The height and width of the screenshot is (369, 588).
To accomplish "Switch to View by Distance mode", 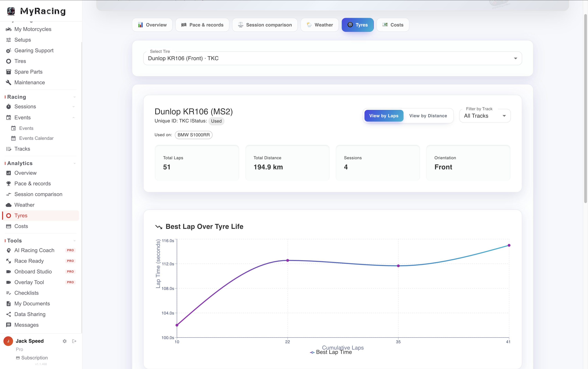I will click(428, 116).
